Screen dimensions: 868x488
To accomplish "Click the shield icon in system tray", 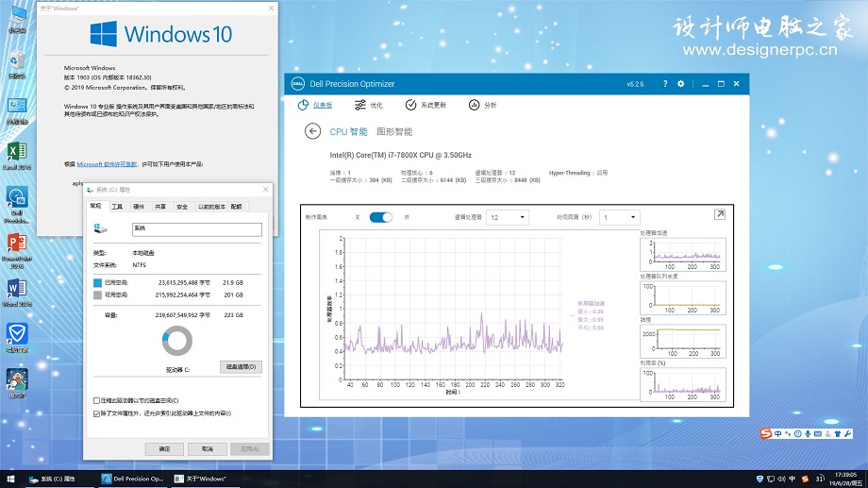I will coord(760,479).
